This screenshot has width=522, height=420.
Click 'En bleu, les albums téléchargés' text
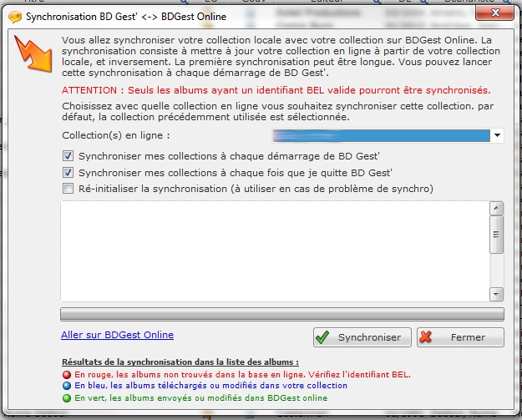coord(210,386)
